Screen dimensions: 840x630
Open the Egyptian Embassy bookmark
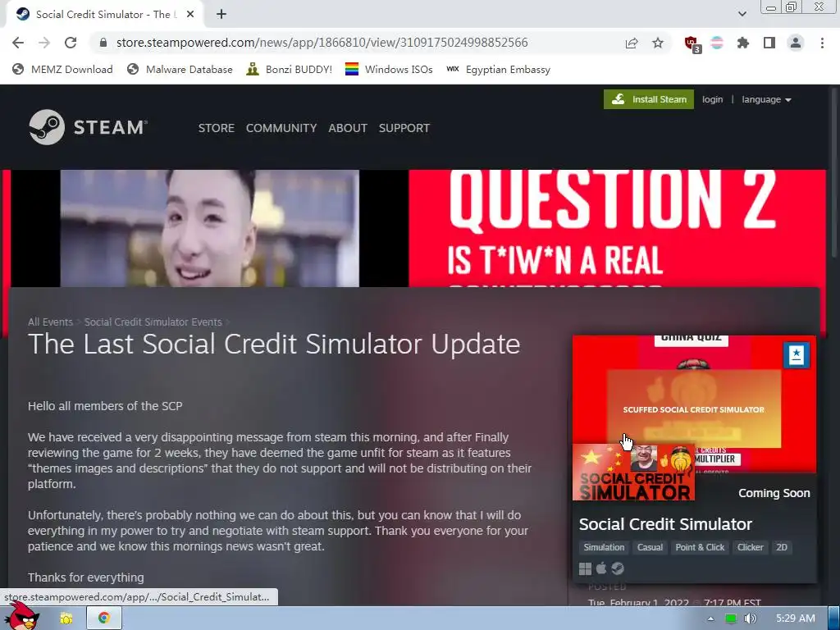[x=498, y=69]
